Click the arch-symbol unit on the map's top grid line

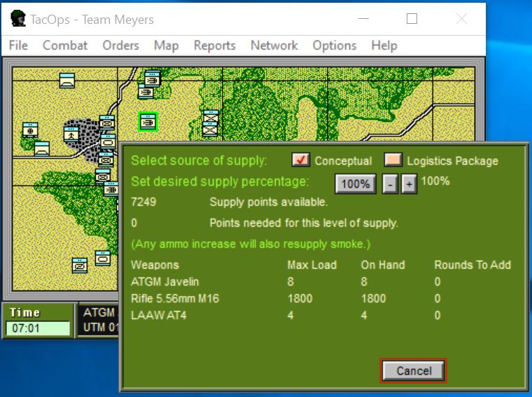point(66,81)
